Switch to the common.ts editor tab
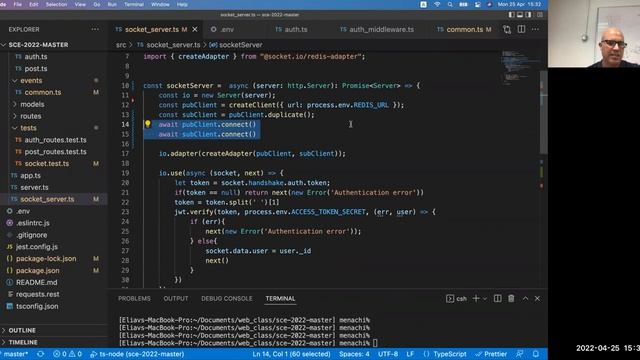The image size is (640, 360). [464, 29]
